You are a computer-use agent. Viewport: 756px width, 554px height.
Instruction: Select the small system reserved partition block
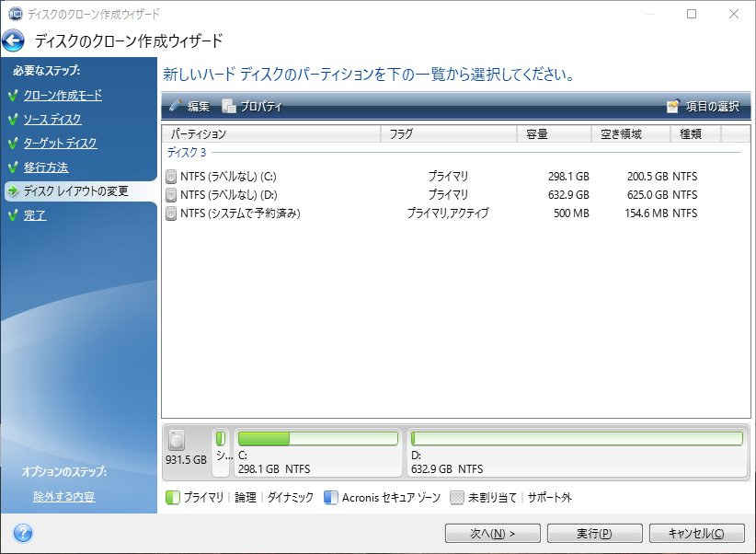(x=221, y=452)
